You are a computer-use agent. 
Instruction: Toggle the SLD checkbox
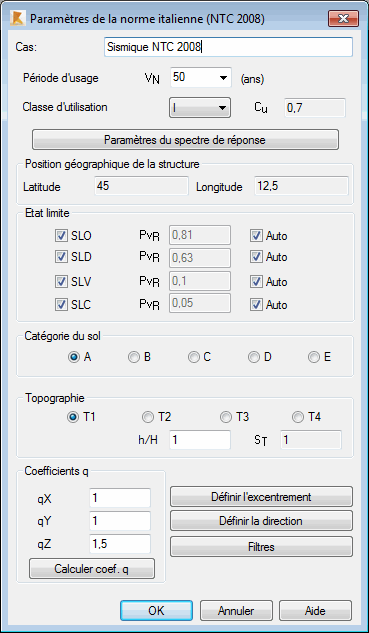(x=61, y=257)
